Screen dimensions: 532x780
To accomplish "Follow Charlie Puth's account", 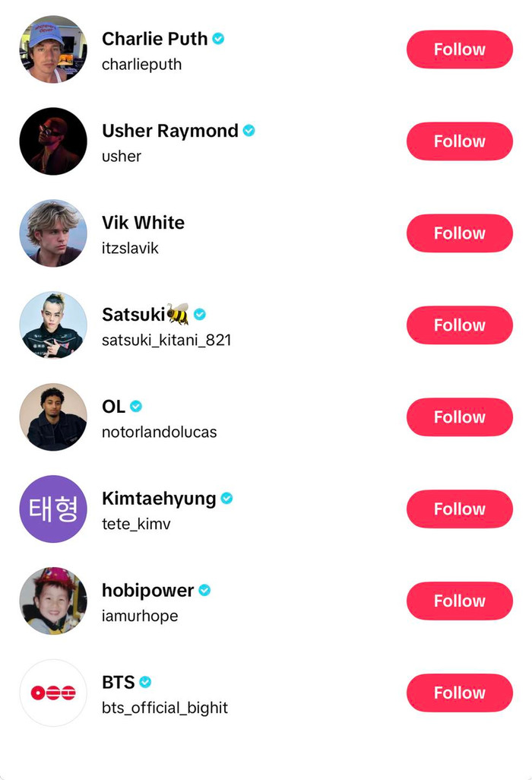I will [459, 49].
